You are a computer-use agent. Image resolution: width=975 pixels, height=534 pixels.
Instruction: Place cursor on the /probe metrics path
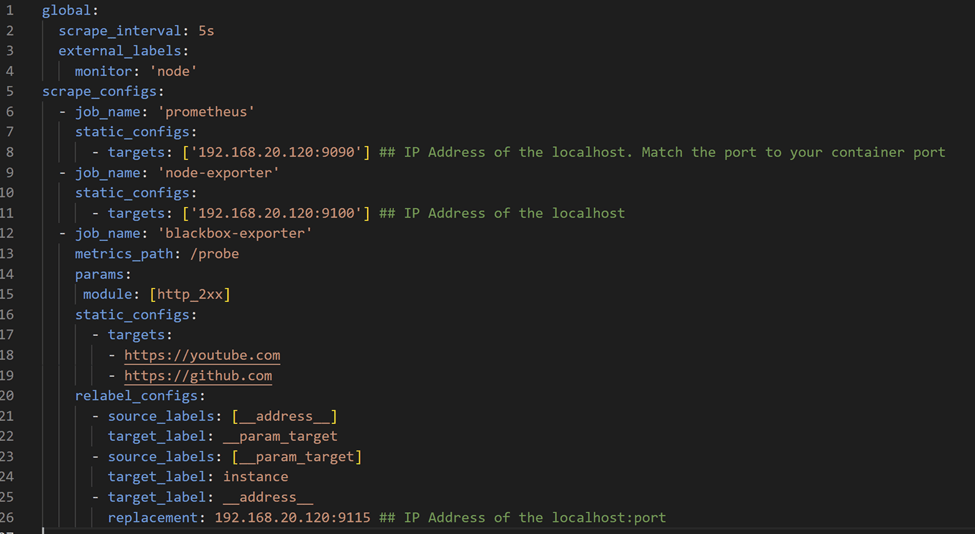pos(214,254)
